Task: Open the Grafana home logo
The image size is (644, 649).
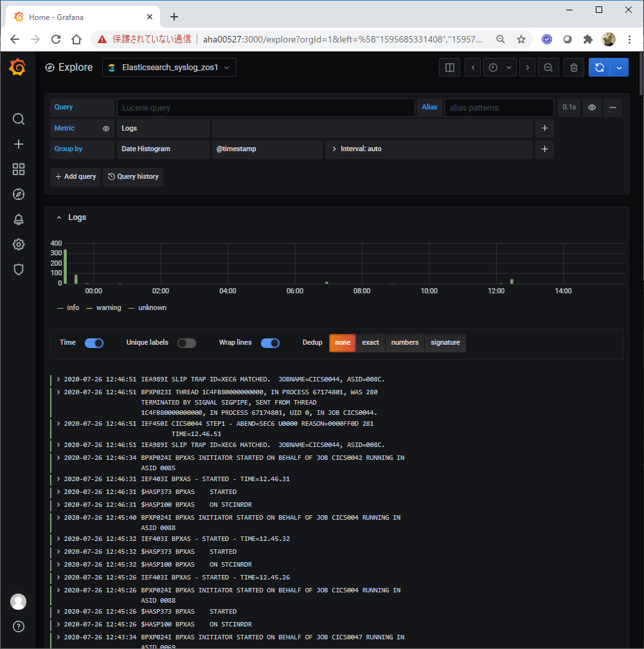Action: coord(18,67)
